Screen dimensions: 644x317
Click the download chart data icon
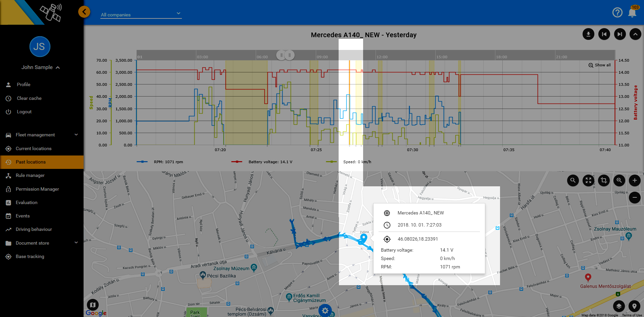[x=588, y=34]
